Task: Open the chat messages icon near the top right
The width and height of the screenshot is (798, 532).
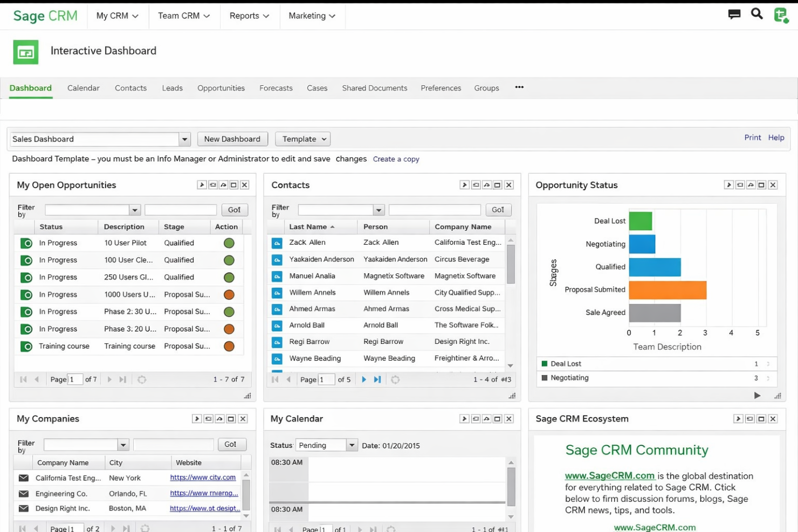Action: [x=734, y=14]
